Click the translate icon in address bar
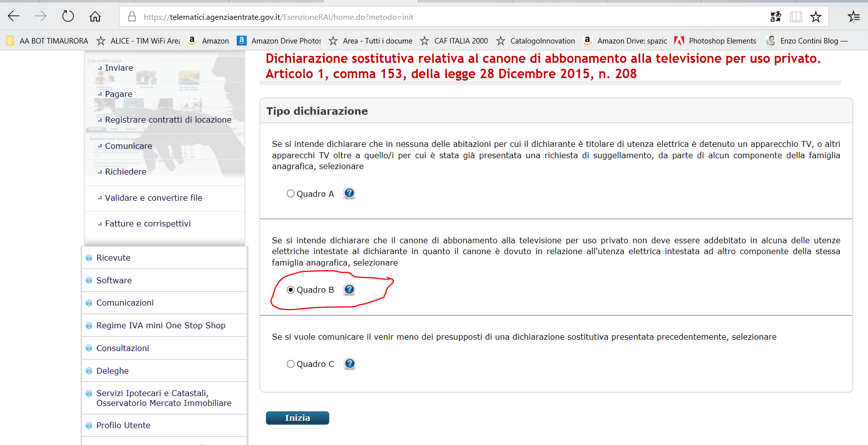The width and height of the screenshot is (868, 445). pyautogui.click(x=776, y=17)
